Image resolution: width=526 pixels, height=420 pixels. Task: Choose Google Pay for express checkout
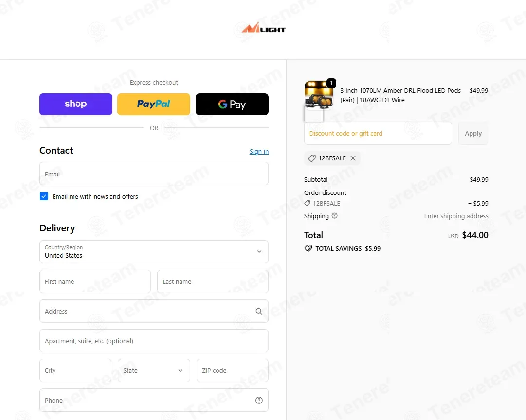(x=232, y=104)
